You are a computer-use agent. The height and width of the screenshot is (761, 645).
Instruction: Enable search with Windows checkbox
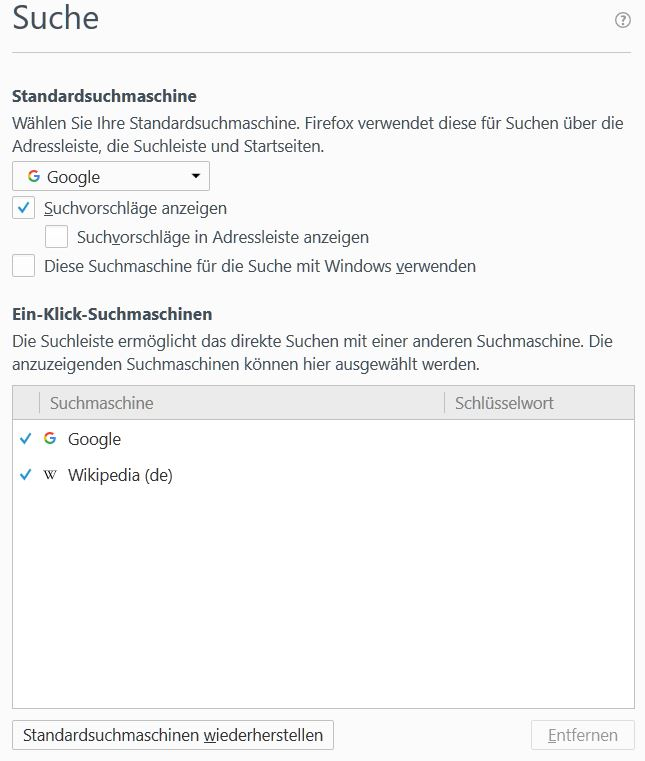click(x=24, y=266)
